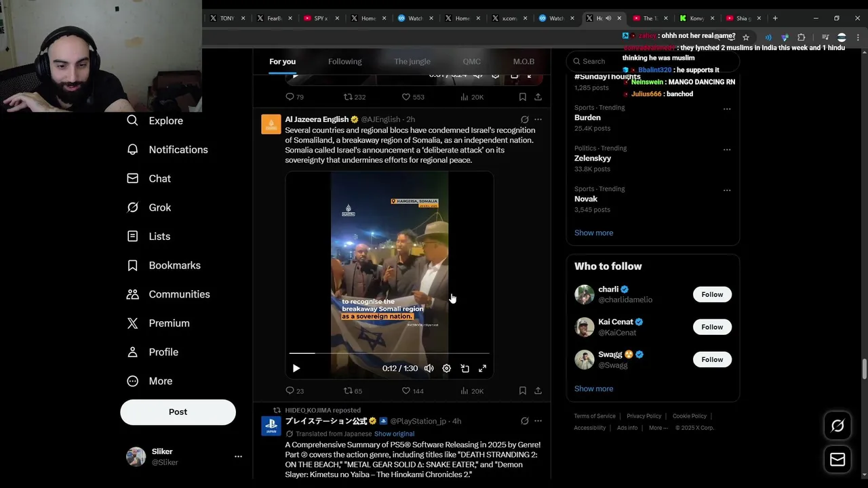The width and height of the screenshot is (868, 488).
Task: Show more Who to follow suggestions
Action: [593, 388]
